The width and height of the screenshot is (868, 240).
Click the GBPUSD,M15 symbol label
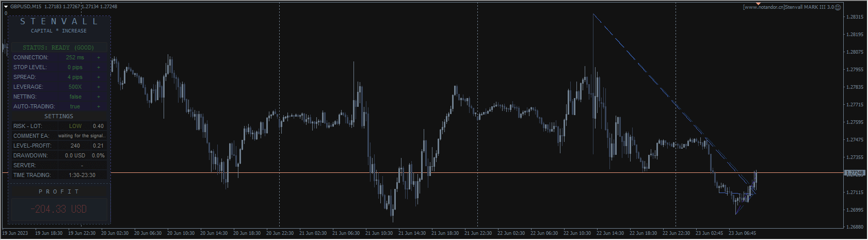(26, 7)
